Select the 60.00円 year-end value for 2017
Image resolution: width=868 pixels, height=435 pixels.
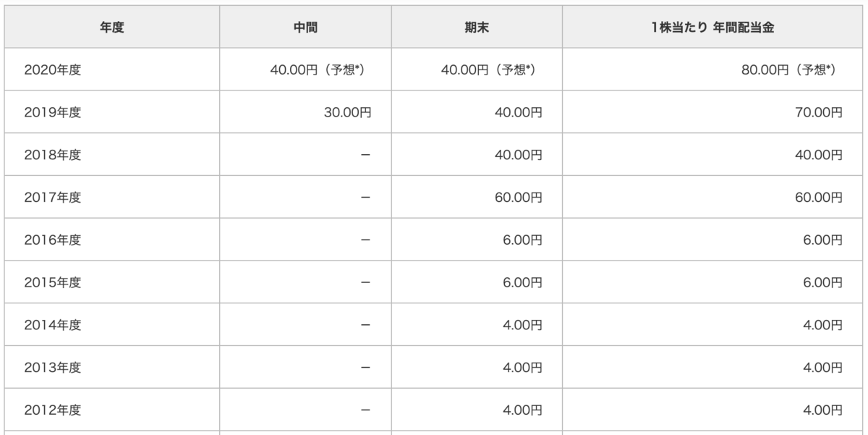coord(518,198)
